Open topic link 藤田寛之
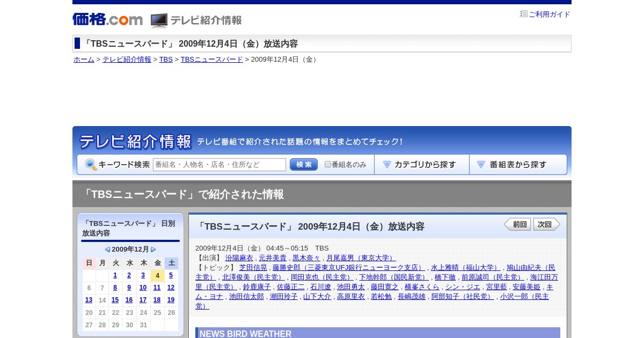 385,287
